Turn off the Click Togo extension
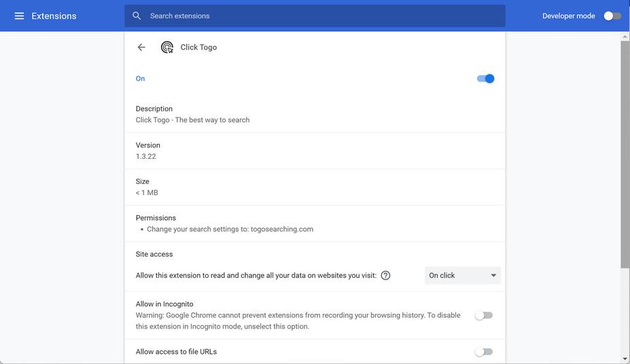This screenshot has height=364, width=630. [485, 79]
